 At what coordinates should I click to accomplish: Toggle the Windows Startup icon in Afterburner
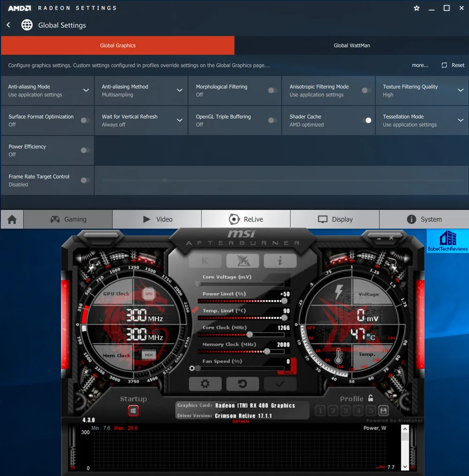click(x=133, y=411)
